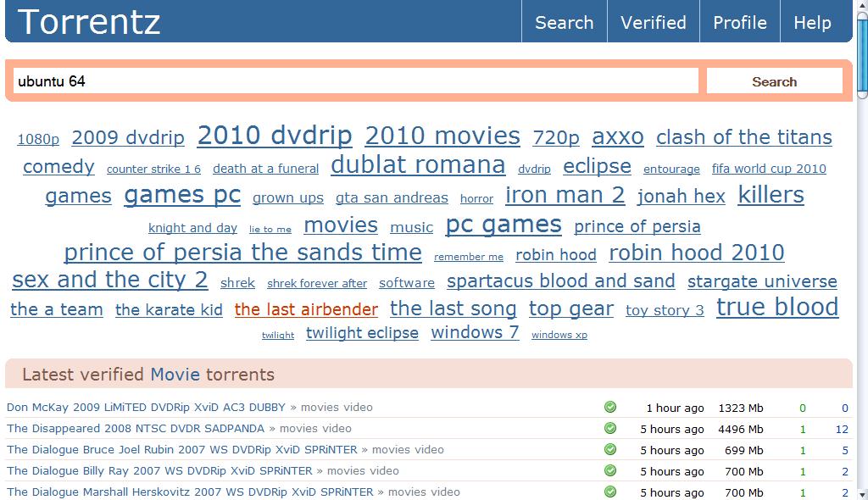Open 'knight and day' tag
Screen dimensions: 868x500
(x=192, y=228)
